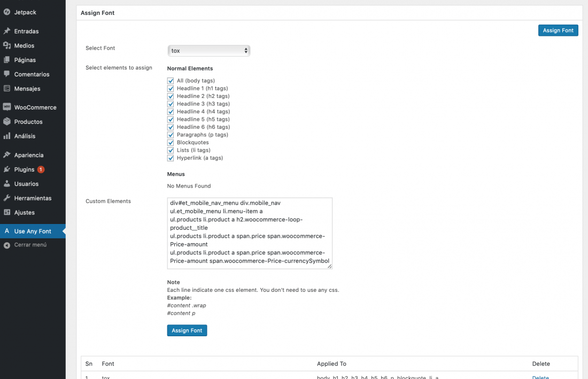This screenshot has width=588, height=379.
Task: Open the Select Font dropdown showing tox
Action: 208,51
